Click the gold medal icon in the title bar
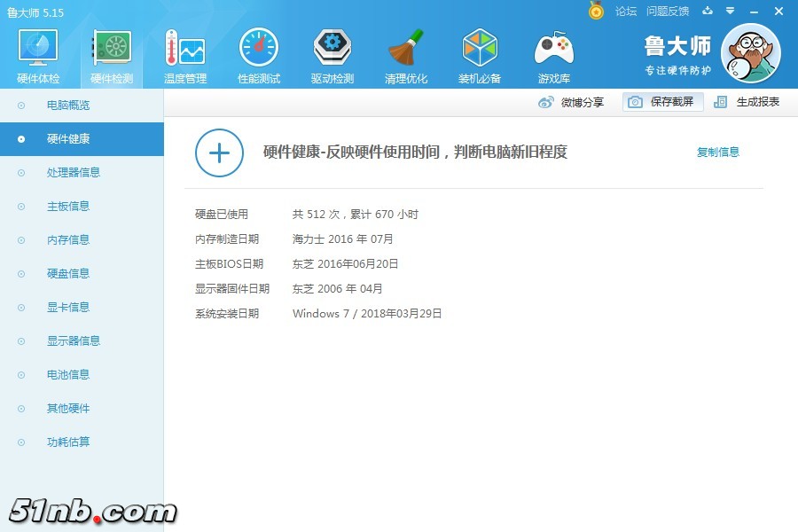 tap(597, 11)
